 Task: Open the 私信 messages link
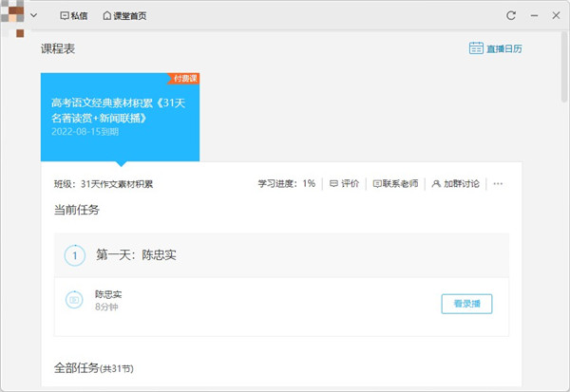[x=74, y=15]
